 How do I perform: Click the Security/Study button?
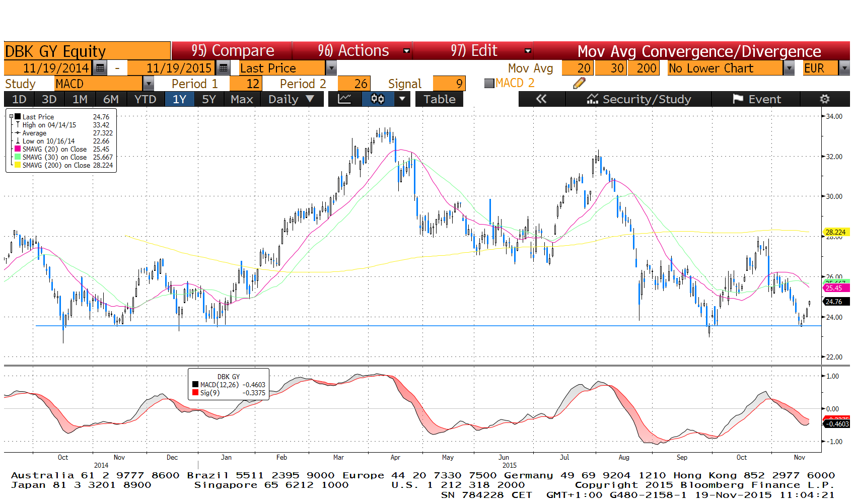pos(638,99)
